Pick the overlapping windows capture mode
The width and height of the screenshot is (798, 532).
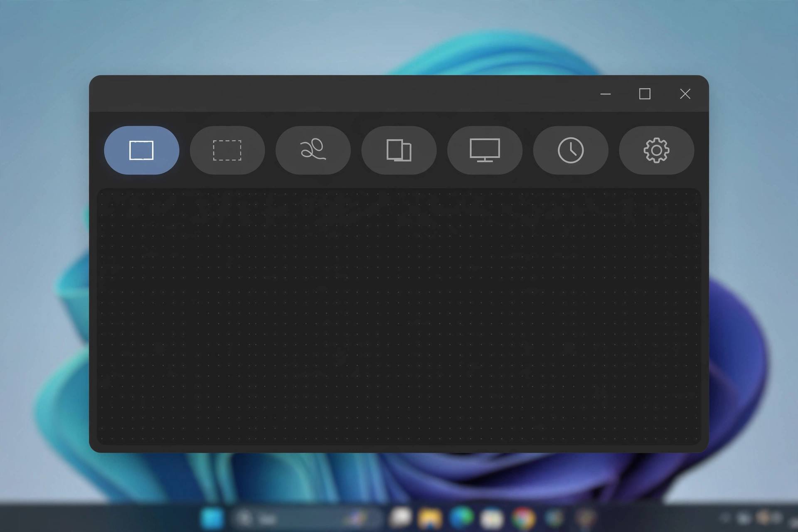point(399,150)
